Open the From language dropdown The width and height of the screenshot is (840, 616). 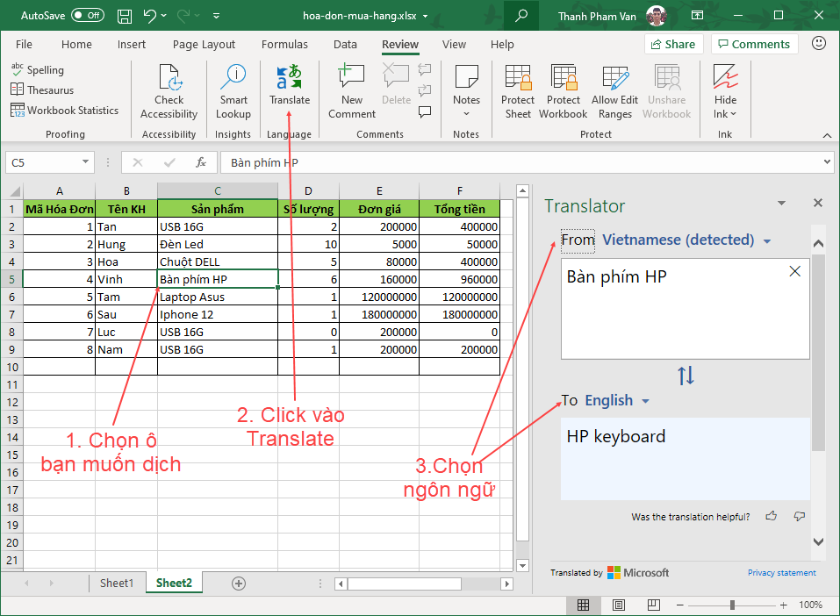pos(767,241)
